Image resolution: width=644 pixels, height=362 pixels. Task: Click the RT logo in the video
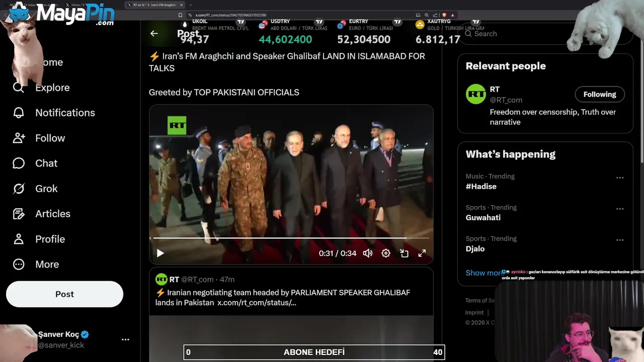click(x=177, y=125)
